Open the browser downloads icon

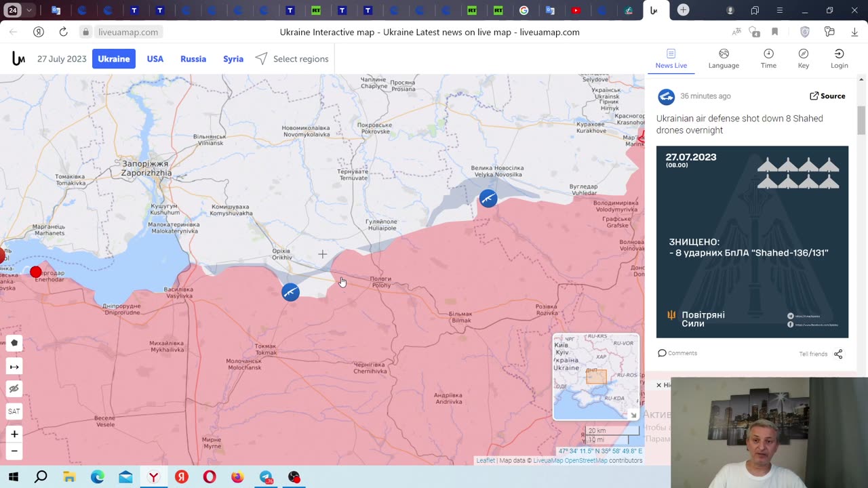(854, 32)
